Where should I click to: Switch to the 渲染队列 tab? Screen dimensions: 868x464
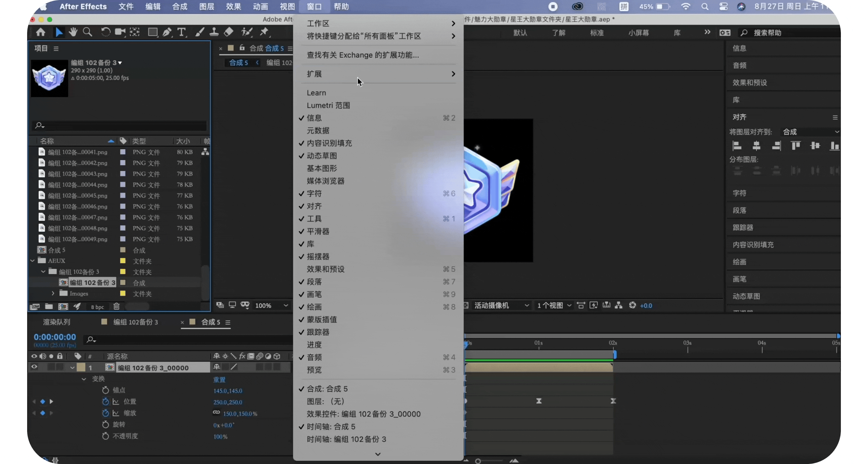[x=56, y=322]
